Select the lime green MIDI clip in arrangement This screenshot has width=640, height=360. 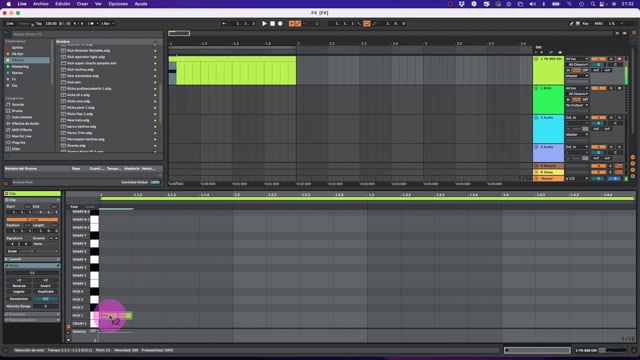point(232,71)
